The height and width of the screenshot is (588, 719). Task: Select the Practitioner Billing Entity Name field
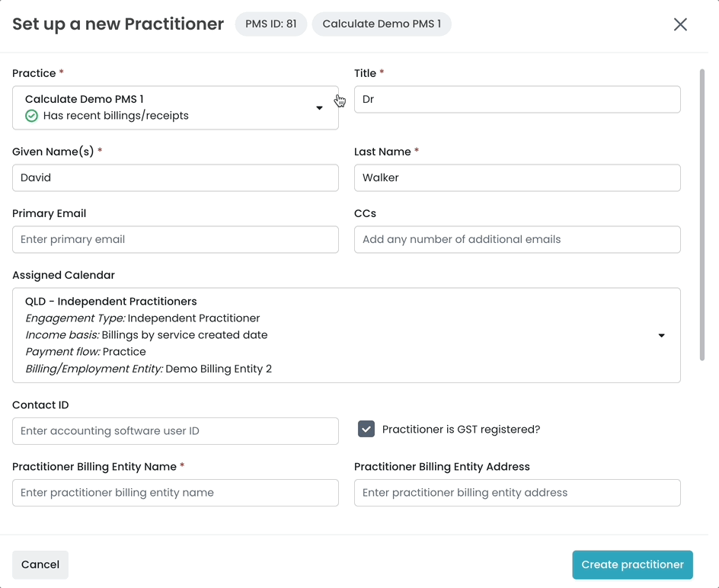point(175,493)
